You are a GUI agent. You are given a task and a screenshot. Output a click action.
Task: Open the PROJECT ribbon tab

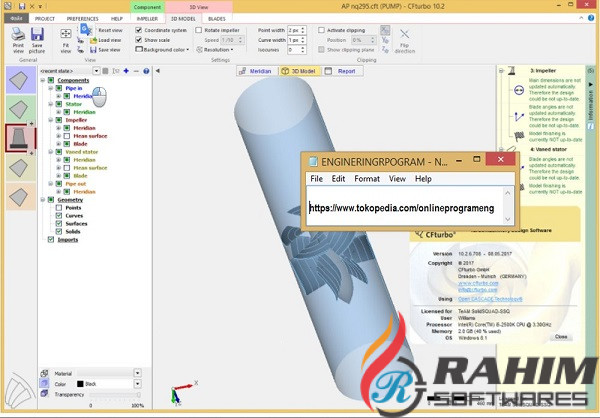coord(45,19)
